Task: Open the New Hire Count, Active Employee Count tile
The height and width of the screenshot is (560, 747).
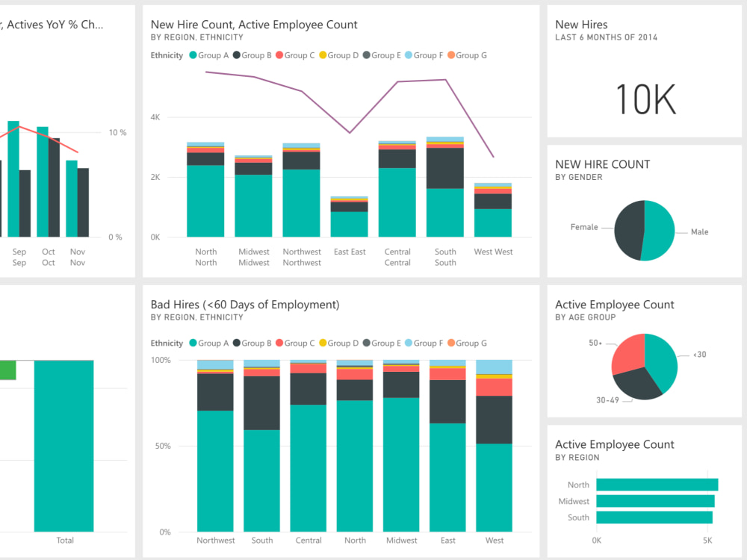Action: tap(253, 24)
